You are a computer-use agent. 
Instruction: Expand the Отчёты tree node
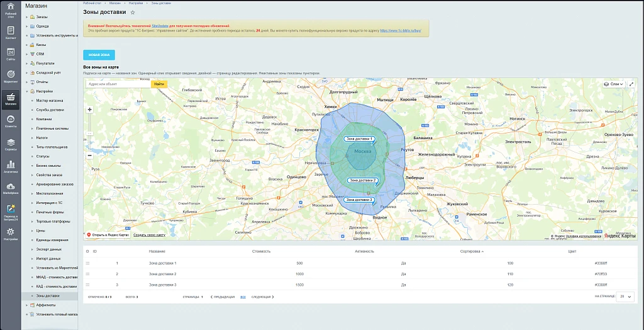[27, 82]
